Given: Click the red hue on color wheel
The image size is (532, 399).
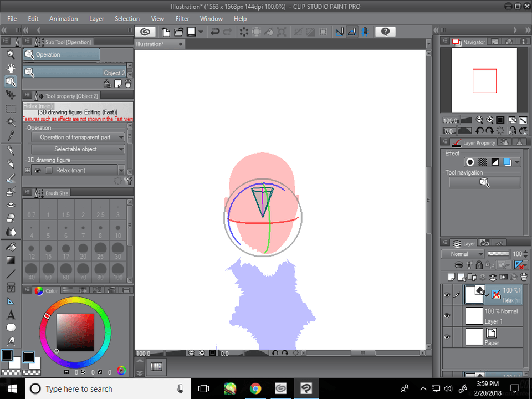Looking at the screenshot, I should pos(47,316).
